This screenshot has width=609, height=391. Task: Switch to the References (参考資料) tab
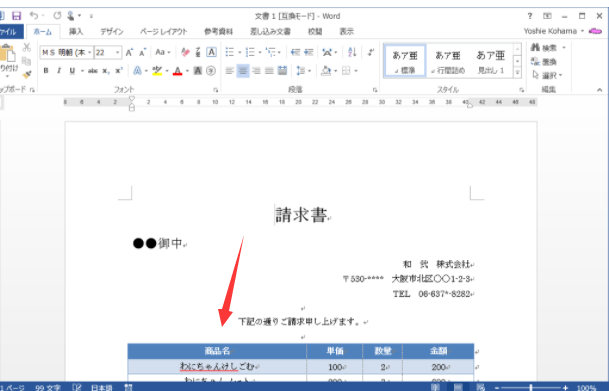tap(219, 31)
